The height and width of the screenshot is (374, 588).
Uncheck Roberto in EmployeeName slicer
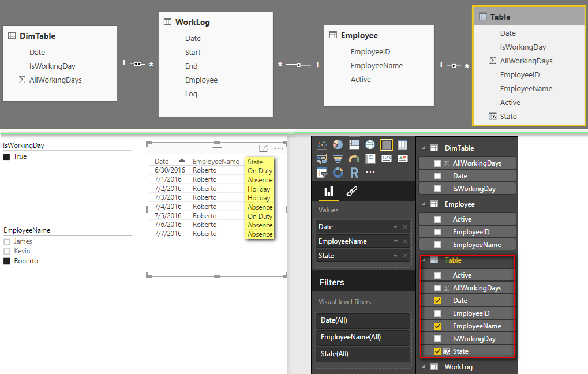[x=7, y=261]
